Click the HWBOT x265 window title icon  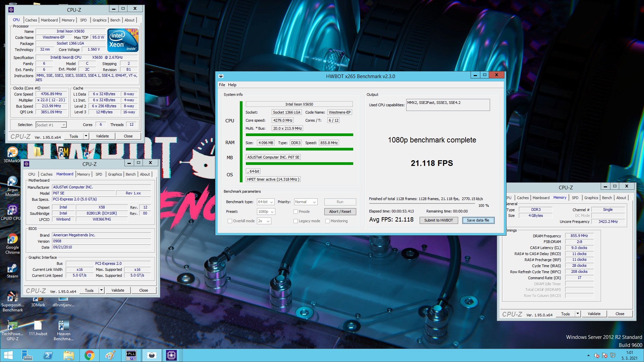221,76
